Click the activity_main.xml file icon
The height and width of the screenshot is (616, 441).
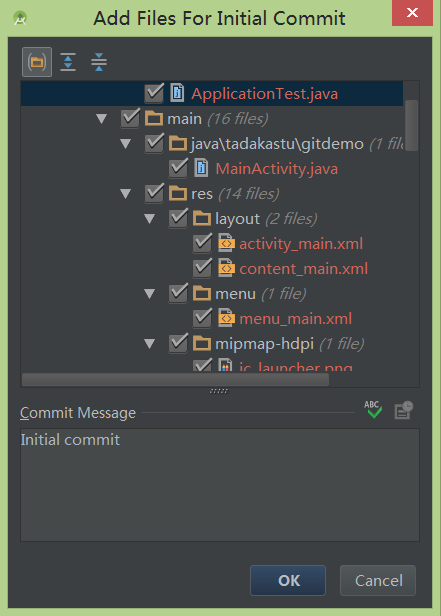click(x=226, y=244)
